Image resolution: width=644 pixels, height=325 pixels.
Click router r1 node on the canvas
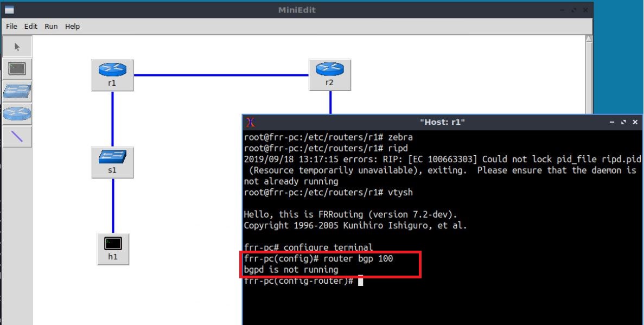tap(112, 75)
